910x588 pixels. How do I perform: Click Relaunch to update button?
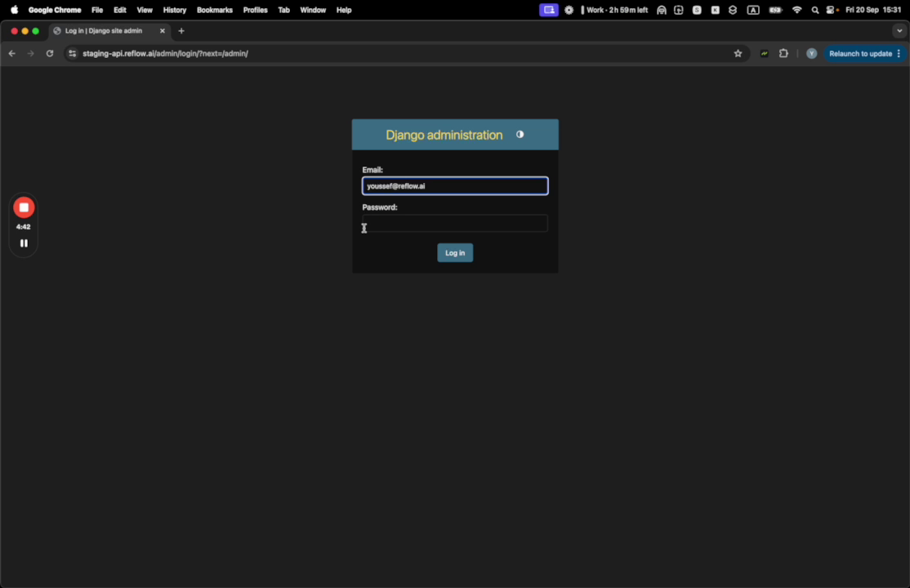click(861, 53)
